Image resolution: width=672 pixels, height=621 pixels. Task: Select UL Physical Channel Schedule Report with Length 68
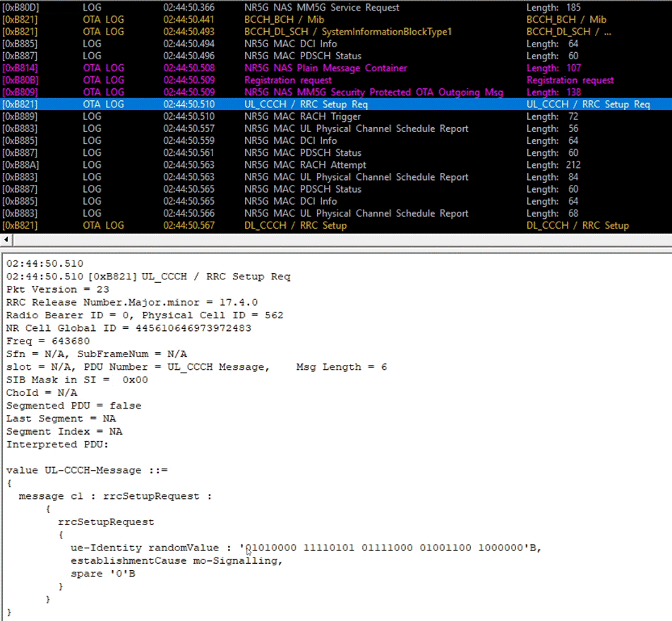[336, 213]
